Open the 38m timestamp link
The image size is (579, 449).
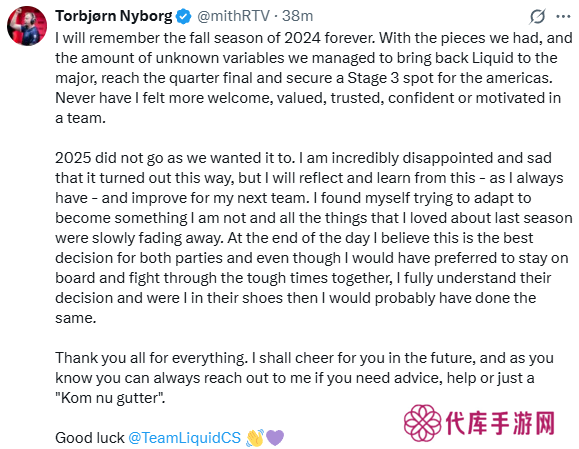[x=297, y=16]
